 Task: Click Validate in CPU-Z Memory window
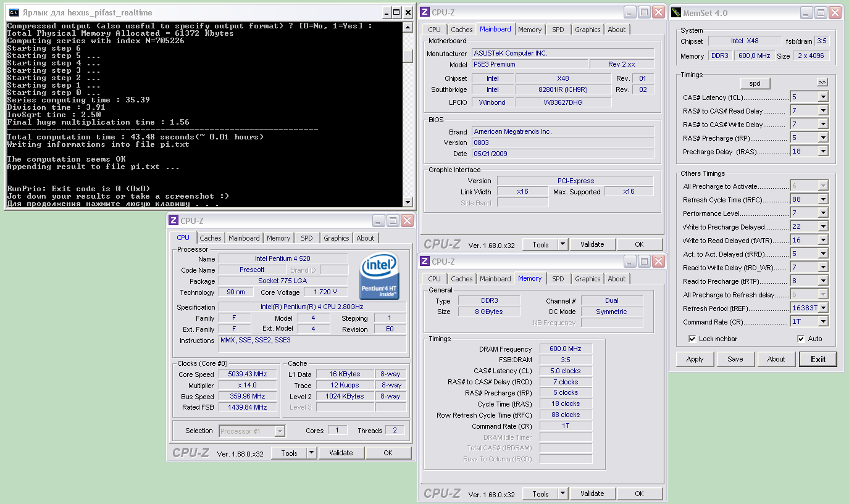coord(592,494)
